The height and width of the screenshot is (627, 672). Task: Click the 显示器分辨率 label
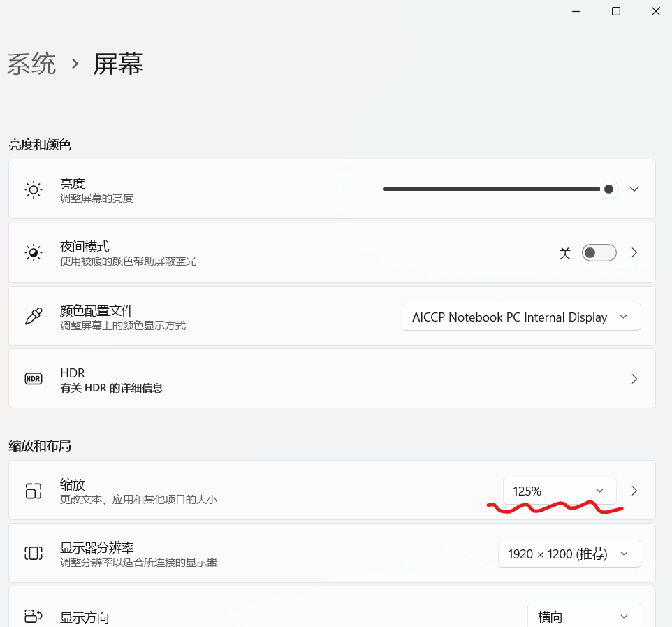coord(97,547)
